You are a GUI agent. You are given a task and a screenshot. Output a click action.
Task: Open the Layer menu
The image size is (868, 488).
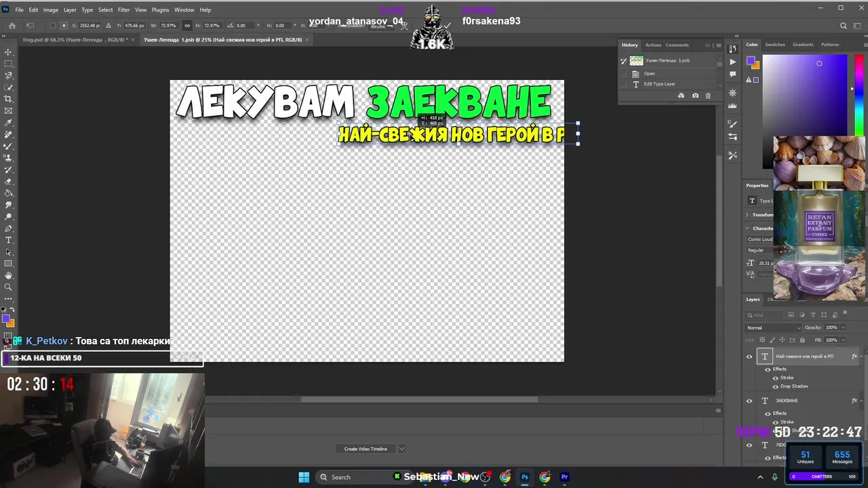70,9
